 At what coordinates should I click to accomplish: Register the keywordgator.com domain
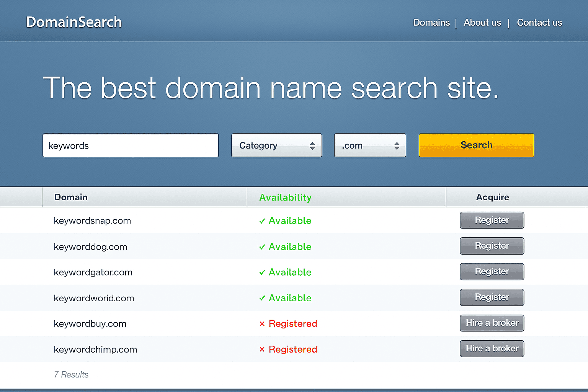click(x=492, y=271)
